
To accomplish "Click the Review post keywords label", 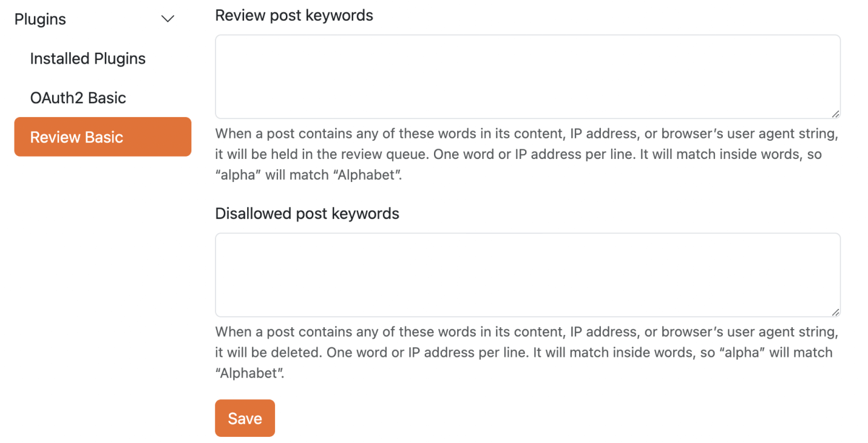I will 294,15.
